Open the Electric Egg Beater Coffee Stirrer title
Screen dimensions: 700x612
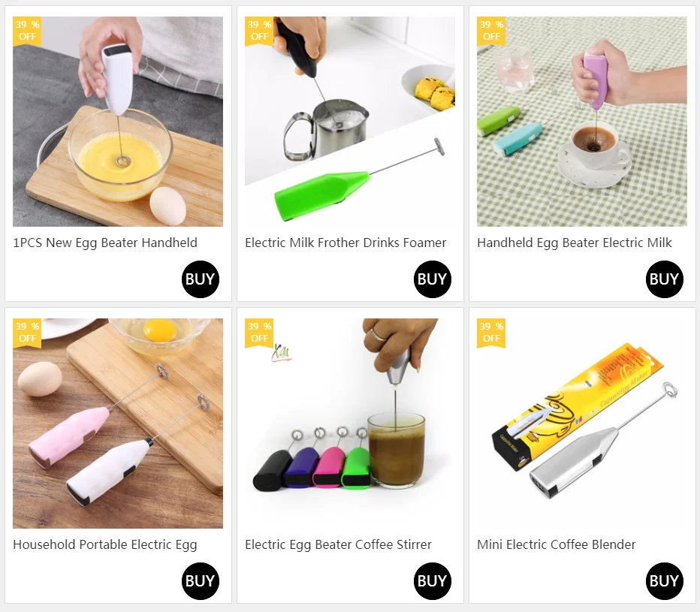point(339,545)
